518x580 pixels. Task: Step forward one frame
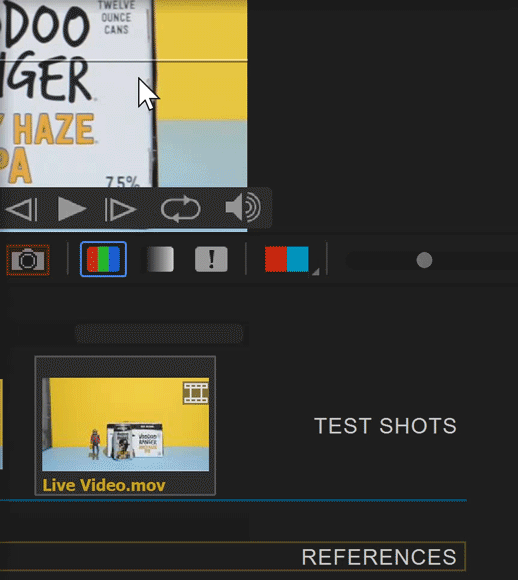[121, 209]
